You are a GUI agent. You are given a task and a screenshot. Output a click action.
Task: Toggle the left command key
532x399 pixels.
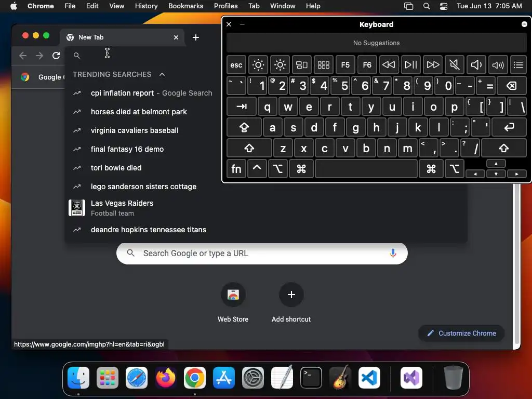pos(301,169)
